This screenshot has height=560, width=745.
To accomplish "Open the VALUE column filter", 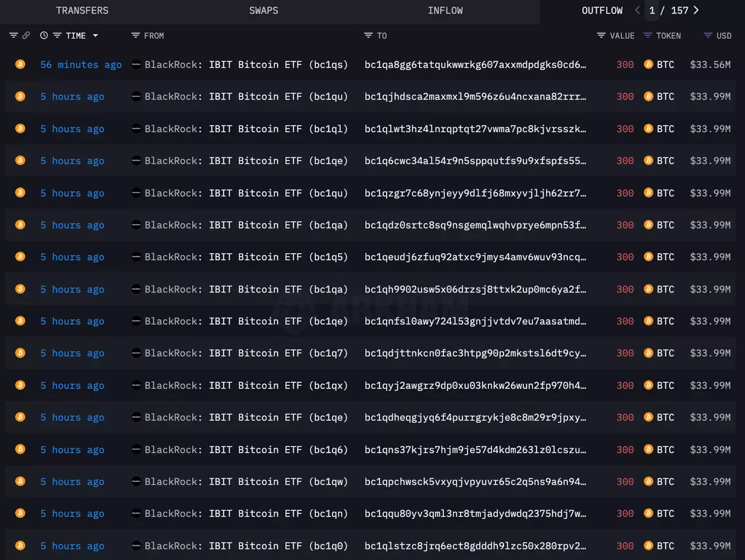I will pos(601,35).
